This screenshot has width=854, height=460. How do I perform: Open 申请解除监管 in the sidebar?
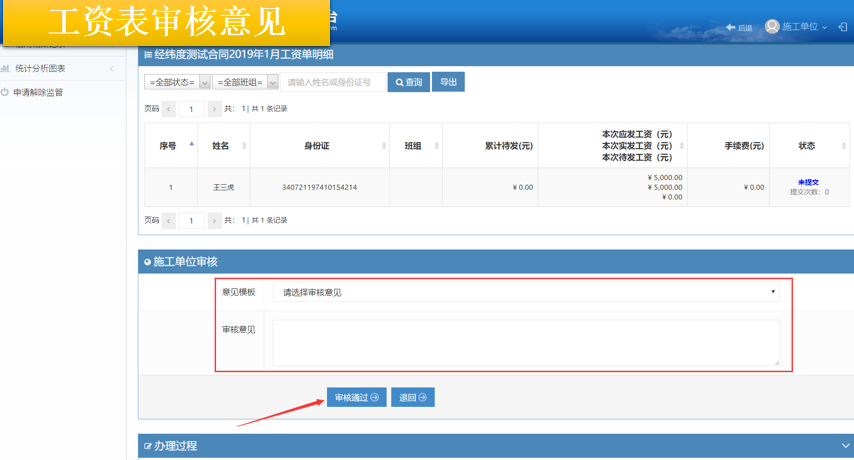[38, 92]
